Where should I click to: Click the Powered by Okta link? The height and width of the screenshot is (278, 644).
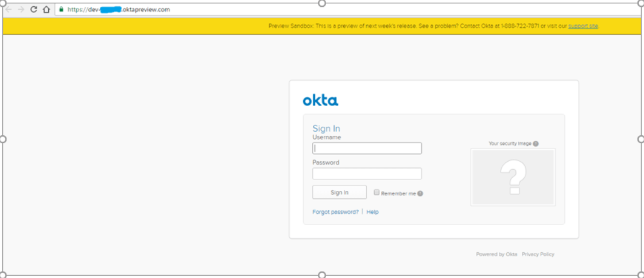click(x=496, y=254)
